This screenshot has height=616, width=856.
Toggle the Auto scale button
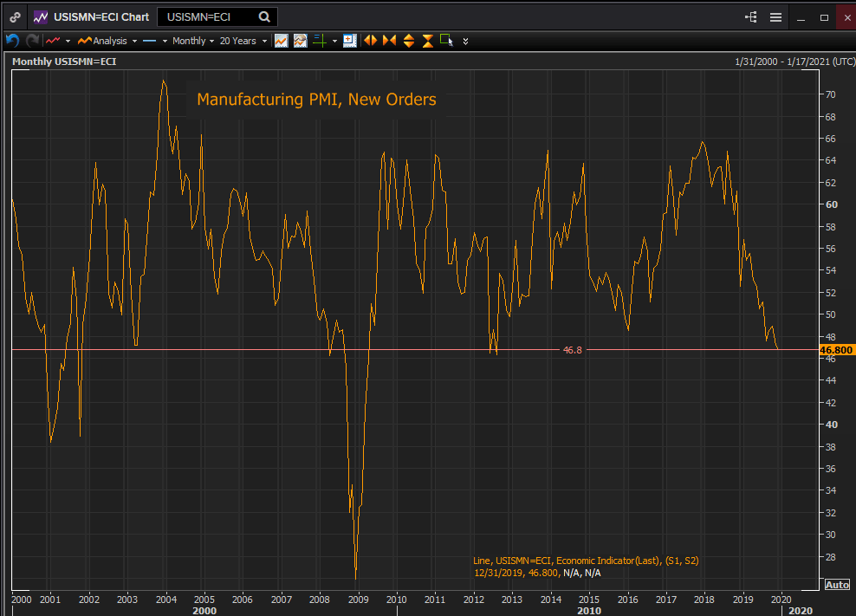[837, 585]
